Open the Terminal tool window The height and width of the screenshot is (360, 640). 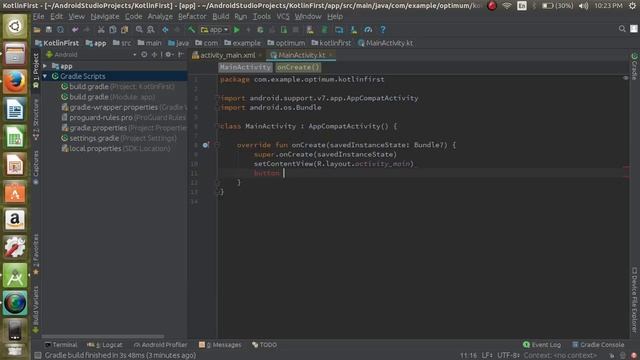[x=61, y=345]
